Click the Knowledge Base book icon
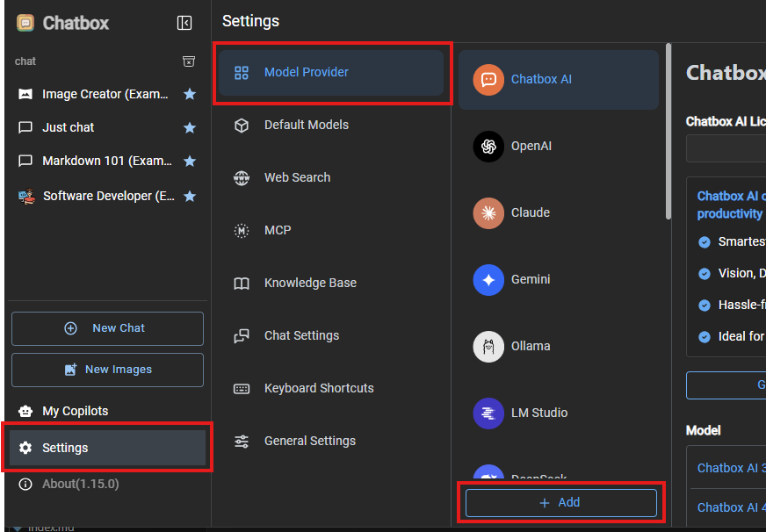Viewport: 766px width, 532px height. [242, 284]
